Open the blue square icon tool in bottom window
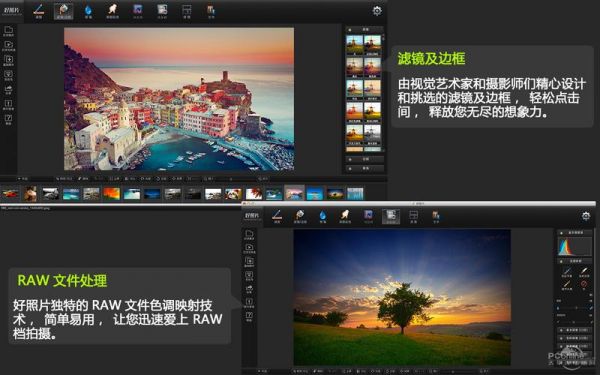 tap(368, 217)
